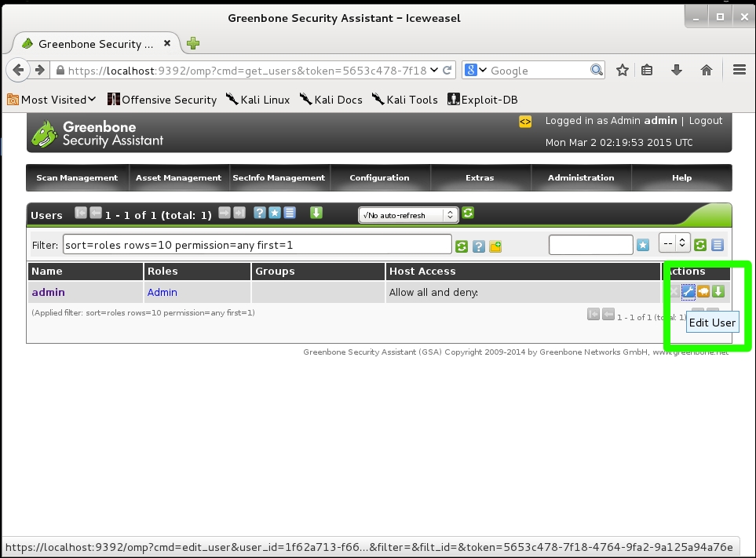This screenshot has height=558, width=756.
Task: Sort by Roles column header
Action: coord(163,271)
